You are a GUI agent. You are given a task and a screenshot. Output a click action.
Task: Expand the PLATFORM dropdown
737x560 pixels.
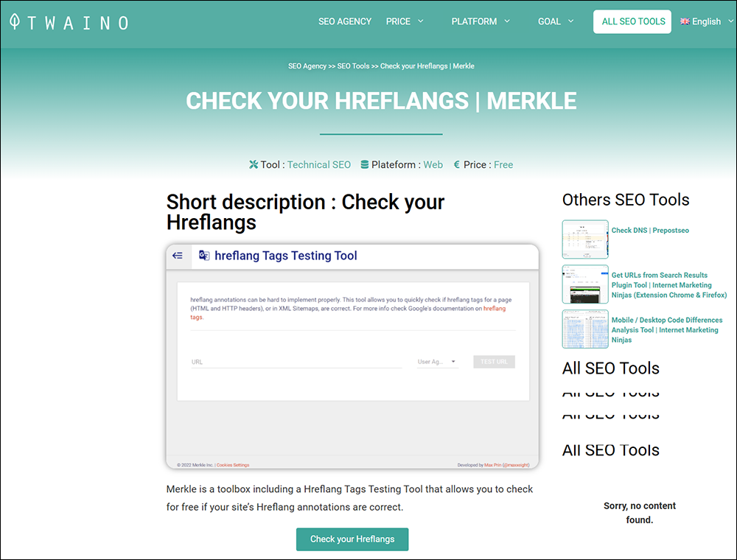(x=480, y=21)
